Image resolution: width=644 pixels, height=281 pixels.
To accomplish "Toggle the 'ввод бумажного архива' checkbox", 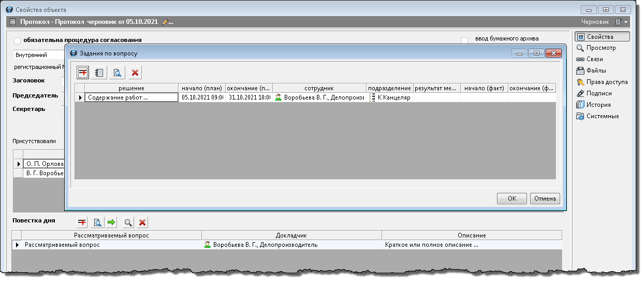I will (464, 40).
